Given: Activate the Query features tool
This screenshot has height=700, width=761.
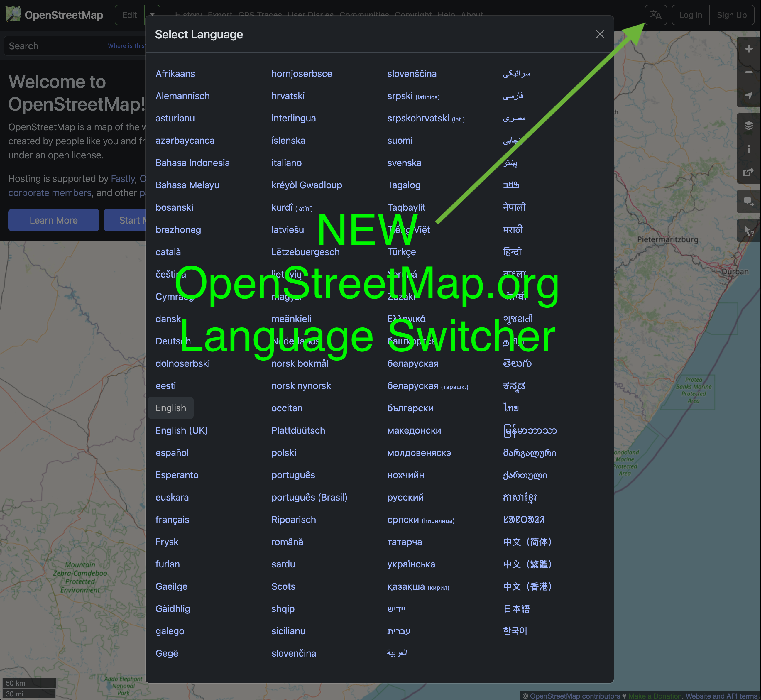Looking at the screenshot, I should (x=748, y=231).
